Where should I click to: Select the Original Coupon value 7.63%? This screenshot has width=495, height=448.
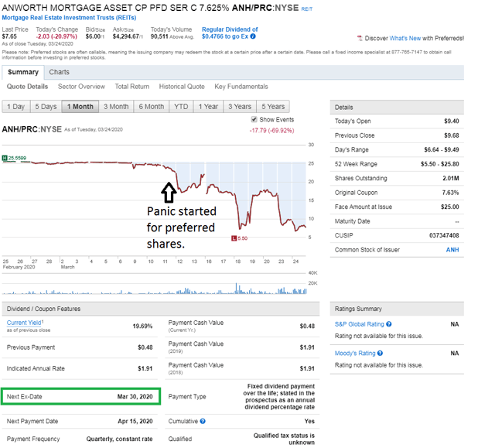(x=450, y=193)
